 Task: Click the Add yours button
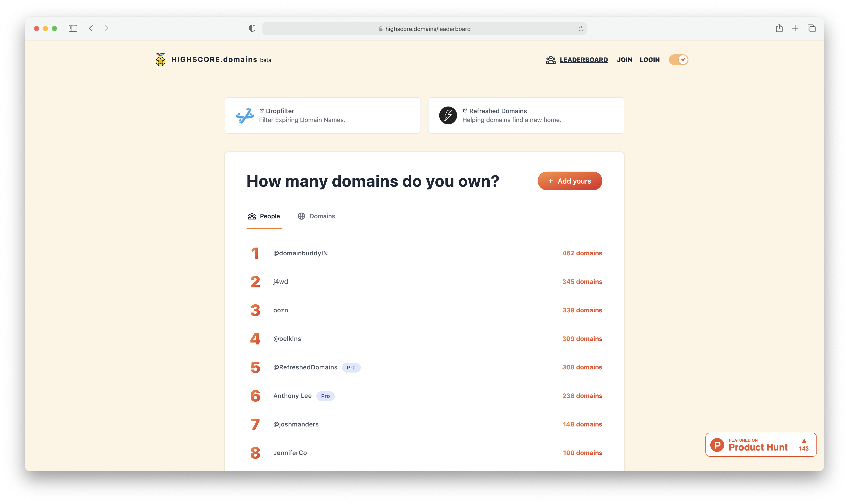pos(570,181)
